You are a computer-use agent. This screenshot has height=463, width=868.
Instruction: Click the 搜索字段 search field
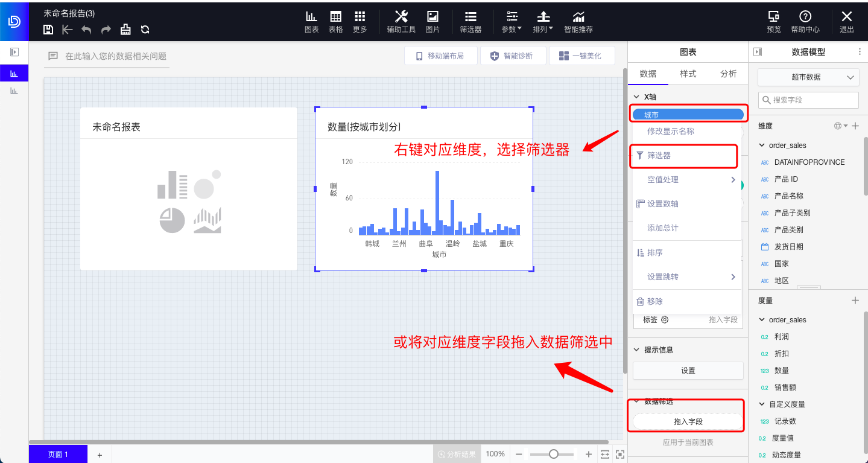point(808,100)
